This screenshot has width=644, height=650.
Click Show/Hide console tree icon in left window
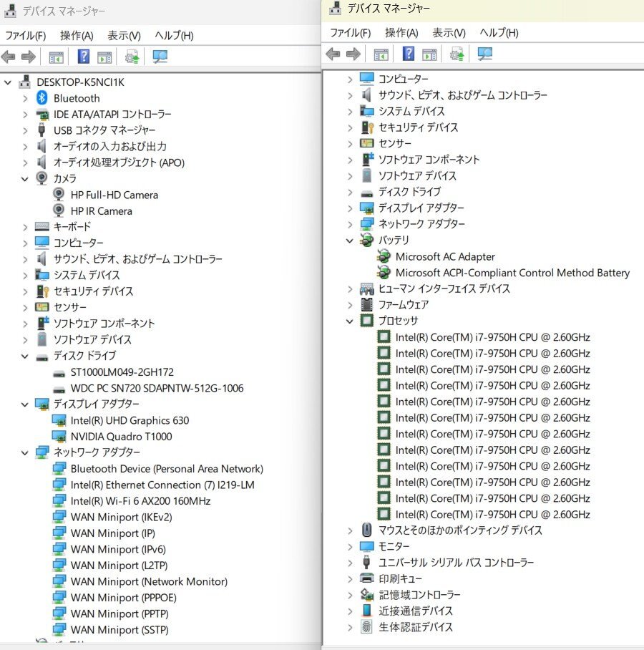point(56,57)
